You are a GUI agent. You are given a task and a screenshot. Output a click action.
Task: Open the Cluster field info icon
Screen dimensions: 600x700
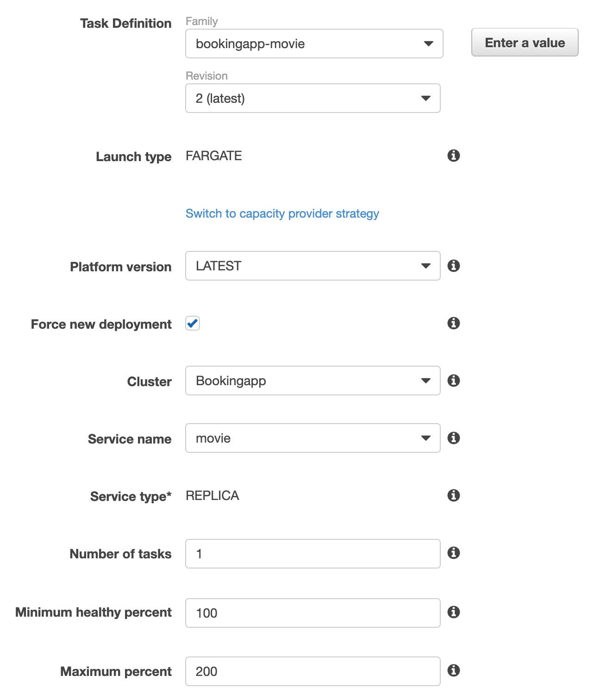[x=454, y=381]
